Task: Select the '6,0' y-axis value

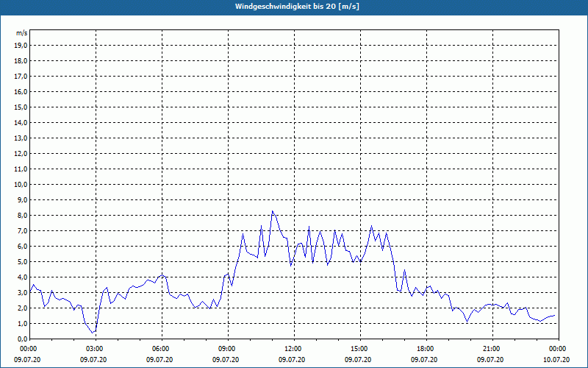Action: (x=22, y=247)
